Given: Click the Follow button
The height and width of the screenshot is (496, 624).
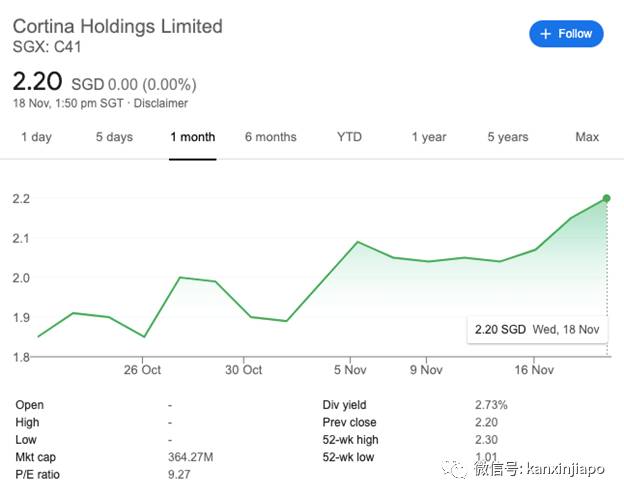Looking at the screenshot, I should tap(566, 34).
